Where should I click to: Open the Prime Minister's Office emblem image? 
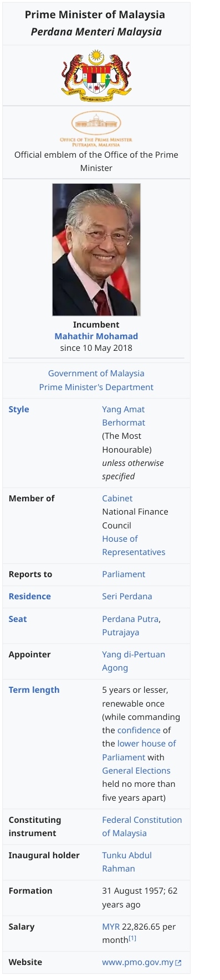pos(96,128)
